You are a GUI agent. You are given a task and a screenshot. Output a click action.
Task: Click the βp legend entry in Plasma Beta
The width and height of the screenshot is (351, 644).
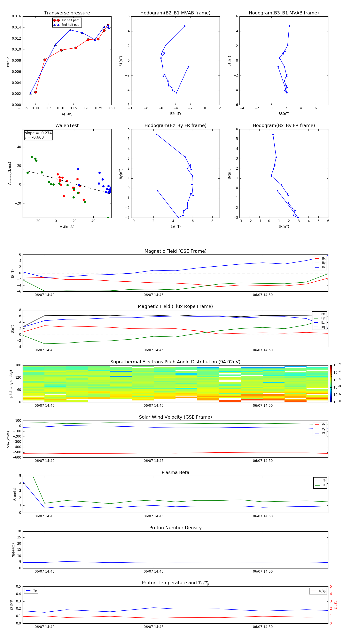click(321, 480)
